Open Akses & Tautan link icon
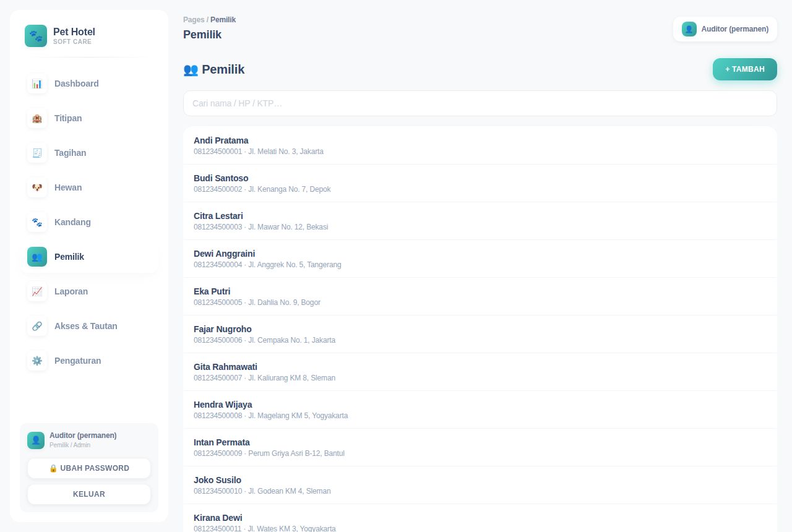 (37, 326)
